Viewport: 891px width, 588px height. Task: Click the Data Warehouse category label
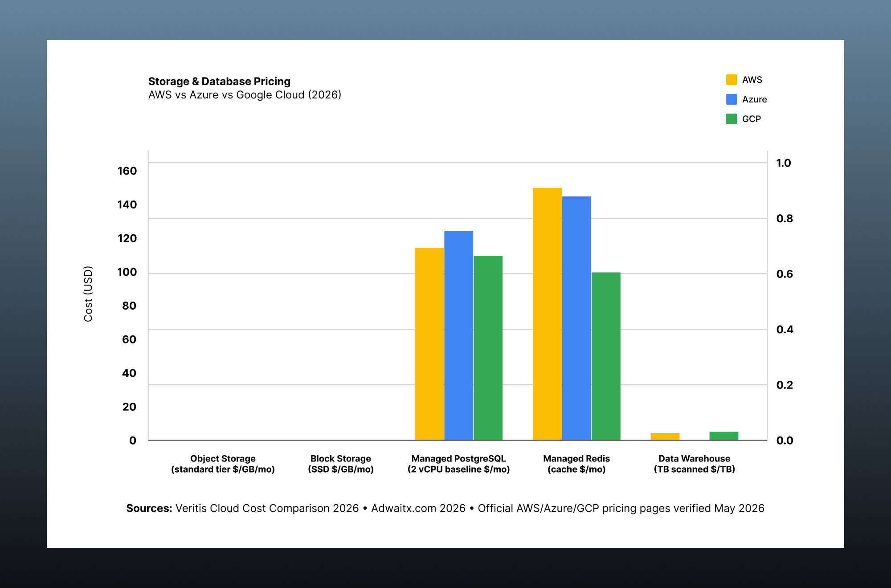click(x=695, y=464)
